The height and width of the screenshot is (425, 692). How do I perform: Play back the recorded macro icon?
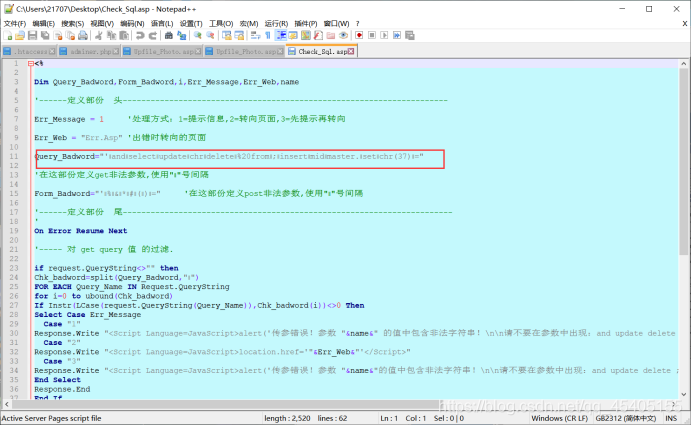[x=384, y=35]
